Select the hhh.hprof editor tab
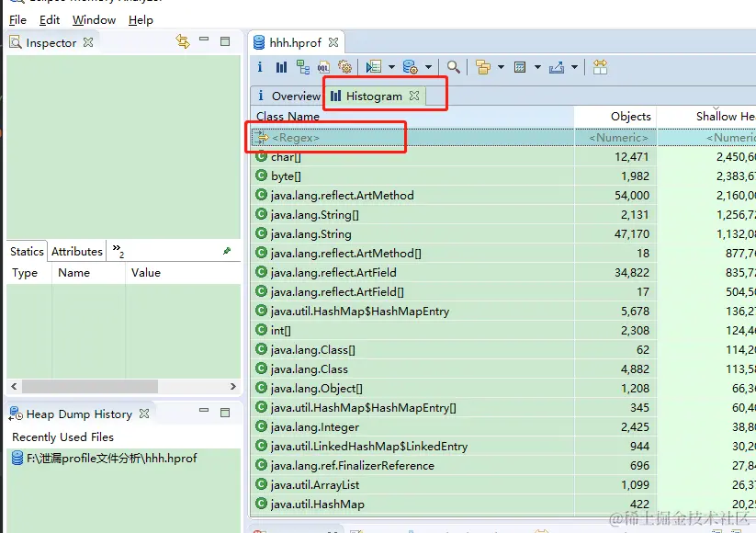This screenshot has width=756, height=533. (x=295, y=43)
